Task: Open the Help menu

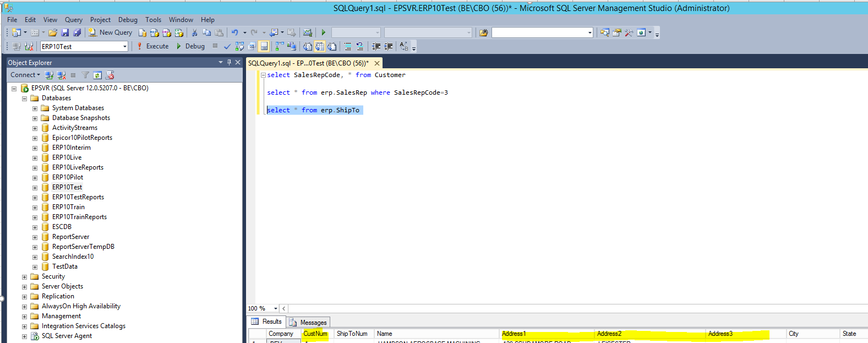Action: [208, 20]
